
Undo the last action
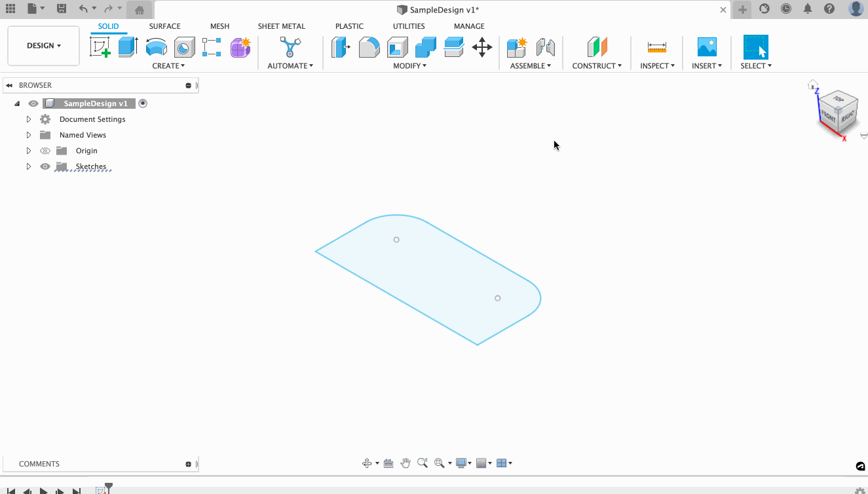click(x=83, y=9)
